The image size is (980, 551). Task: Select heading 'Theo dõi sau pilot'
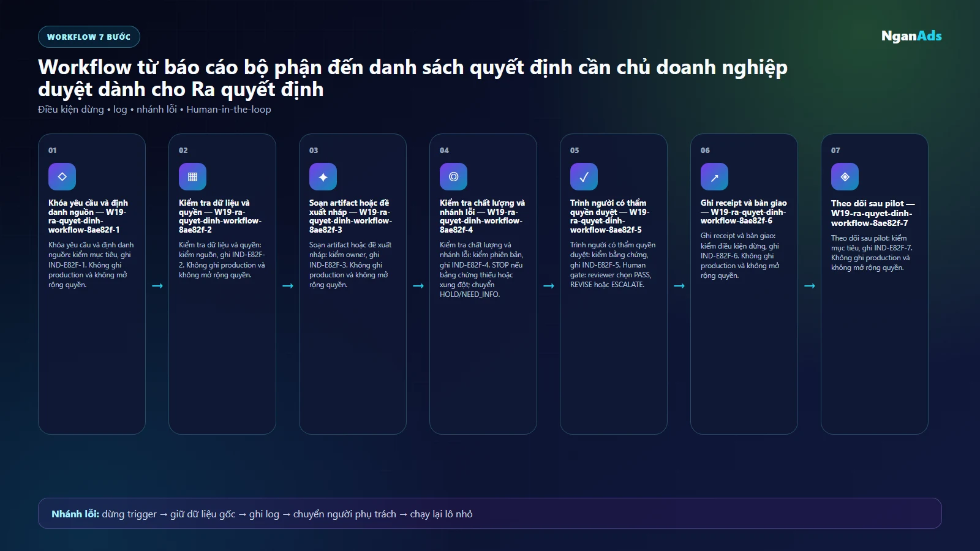(873, 213)
